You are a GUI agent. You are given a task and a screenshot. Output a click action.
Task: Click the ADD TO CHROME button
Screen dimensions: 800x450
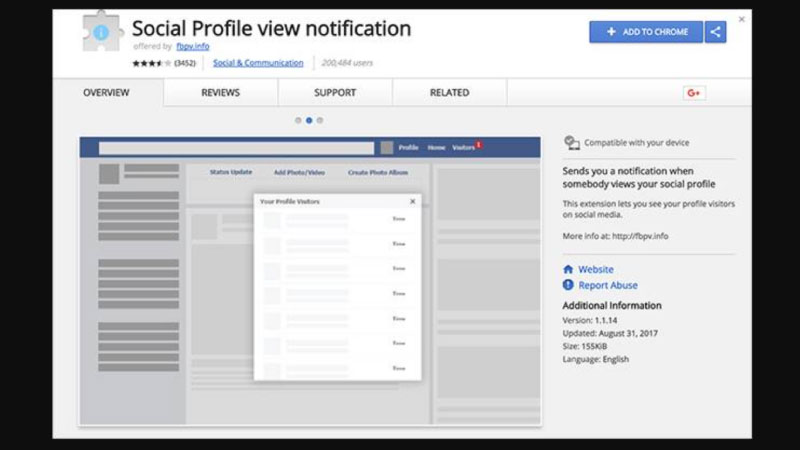pyautogui.click(x=646, y=32)
